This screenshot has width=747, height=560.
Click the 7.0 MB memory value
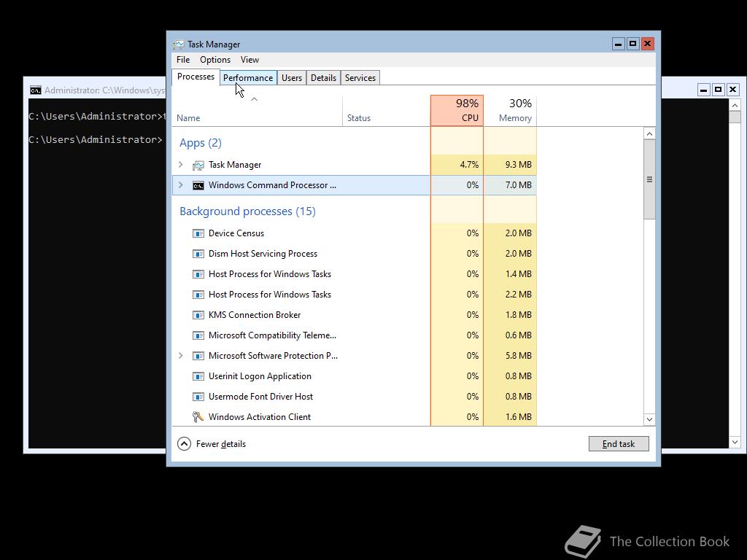519,185
